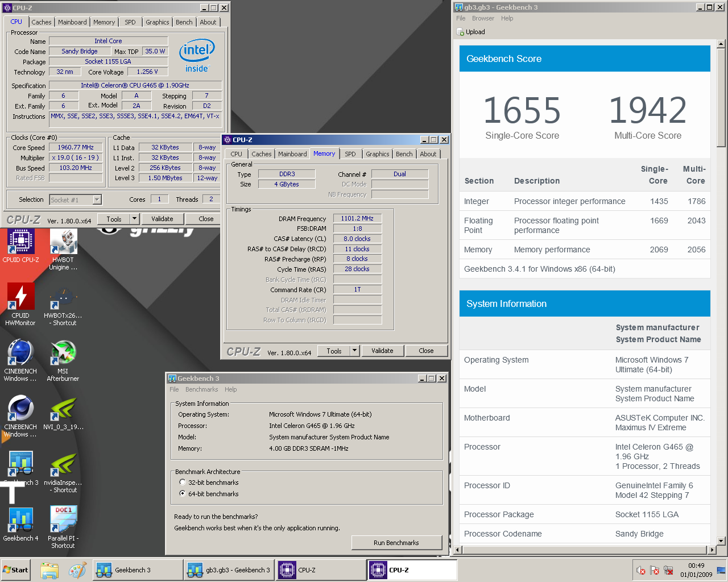Open nvidiaInspector shortcut icon

click(x=63, y=472)
